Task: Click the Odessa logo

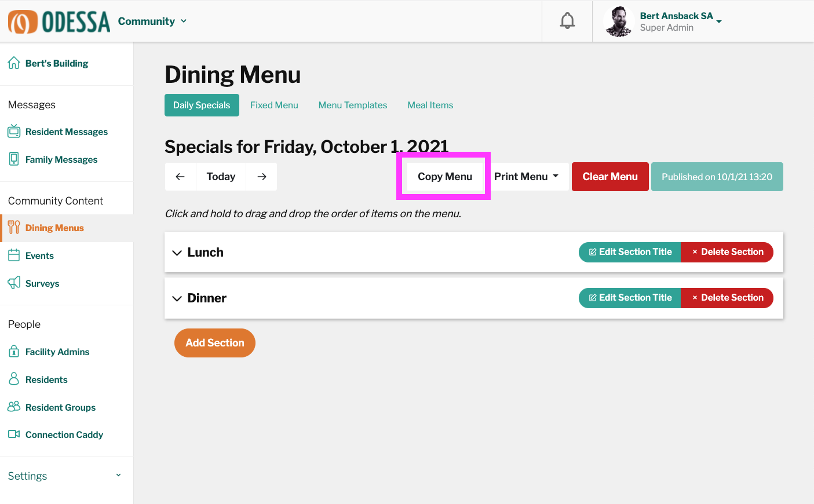Action: tap(59, 21)
